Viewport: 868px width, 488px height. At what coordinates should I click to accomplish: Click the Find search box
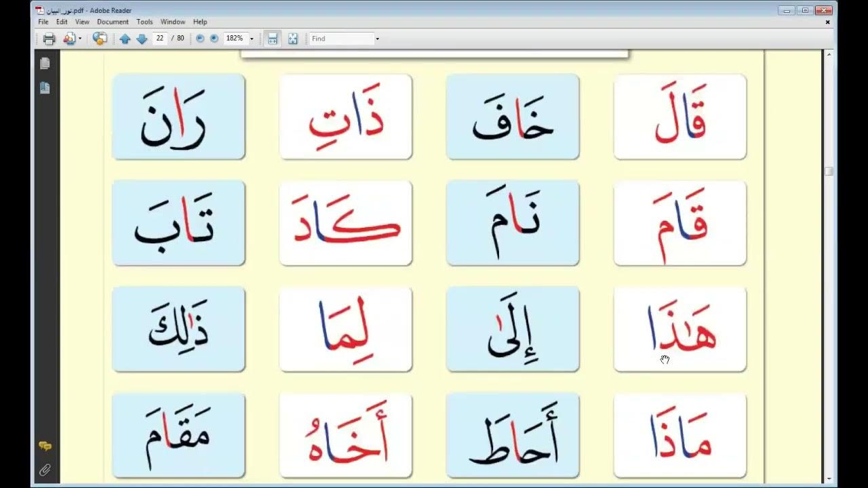point(342,39)
